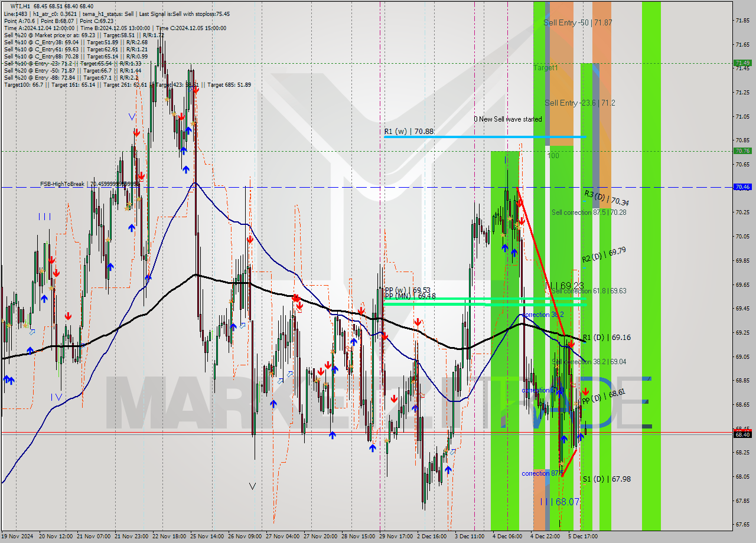
Task: Click the 'R3 (D) | 70.34' pivot label
Action: coord(606,197)
